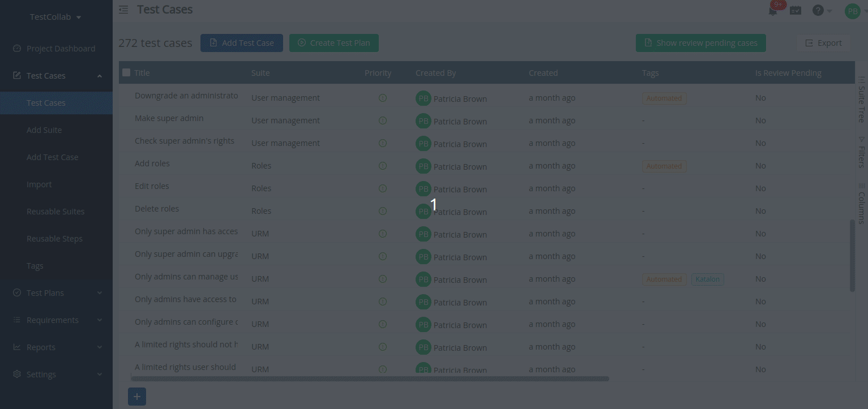Select Test Cases submenu item
868x409 pixels.
click(x=56, y=103)
